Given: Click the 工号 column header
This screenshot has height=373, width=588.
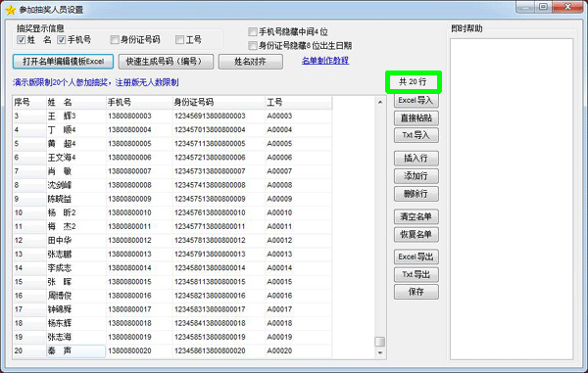Looking at the screenshot, I should (x=299, y=102).
